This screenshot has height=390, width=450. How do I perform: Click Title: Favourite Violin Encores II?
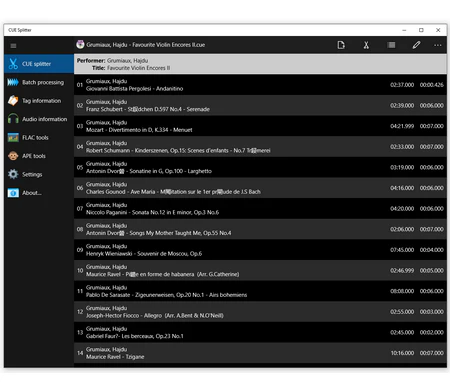131,68
